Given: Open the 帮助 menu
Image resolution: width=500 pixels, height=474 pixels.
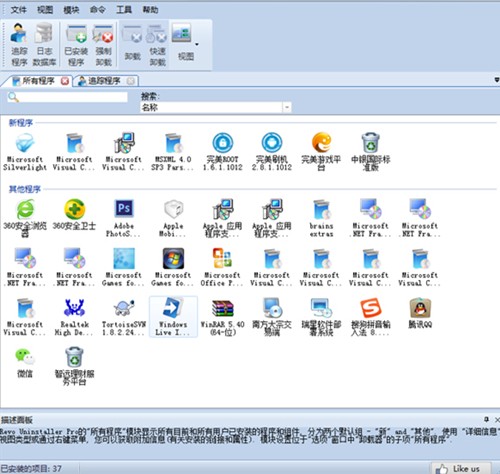Looking at the screenshot, I should click(150, 10).
